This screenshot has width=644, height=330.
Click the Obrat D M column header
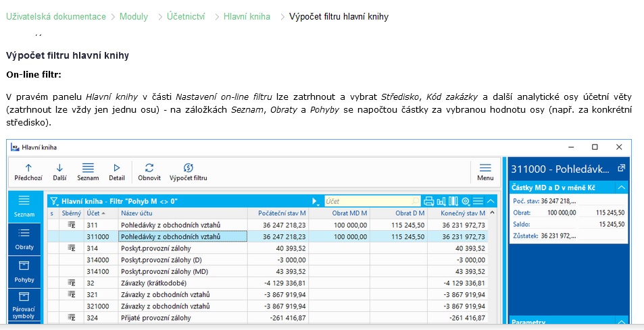[399, 213]
